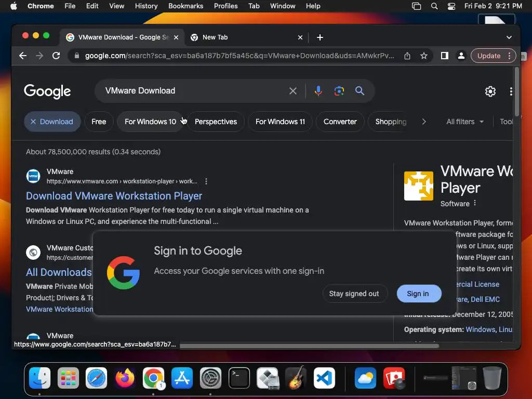Screen dimensions: 532x399
Task: Open the Chrome three-dot menu
Action: coord(509,56)
